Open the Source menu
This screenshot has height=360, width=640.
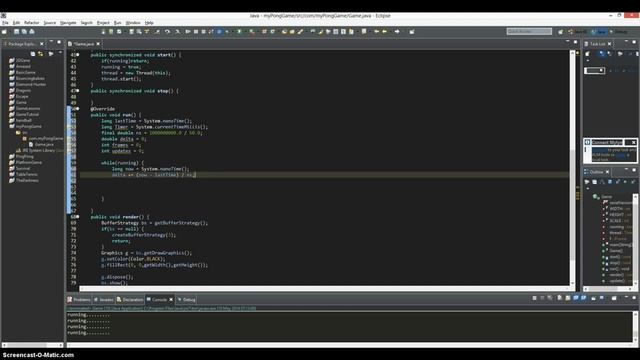click(x=50, y=23)
